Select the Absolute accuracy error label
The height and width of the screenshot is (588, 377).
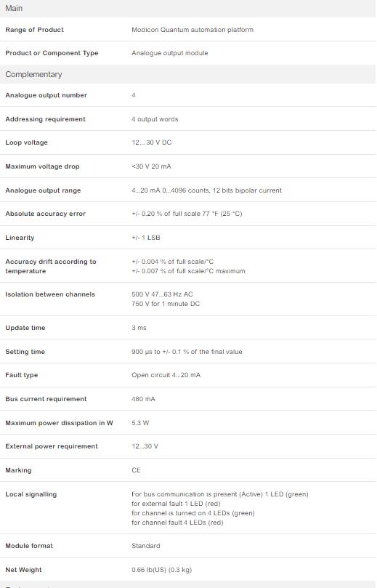(45, 214)
